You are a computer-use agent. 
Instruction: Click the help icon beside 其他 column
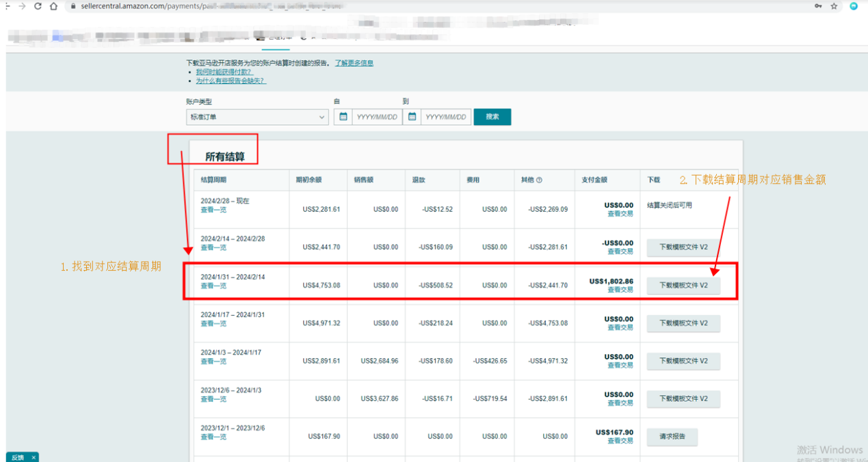pyautogui.click(x=539, y=180)
